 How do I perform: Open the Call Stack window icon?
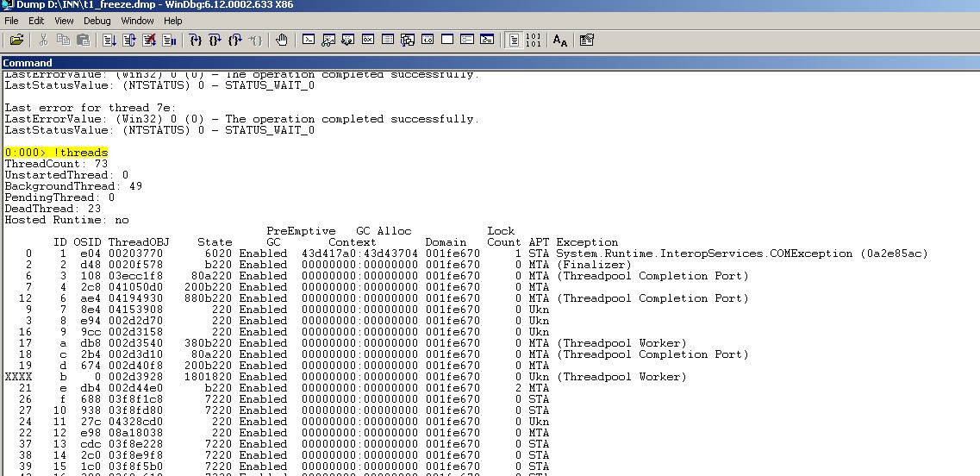[408, 40]
